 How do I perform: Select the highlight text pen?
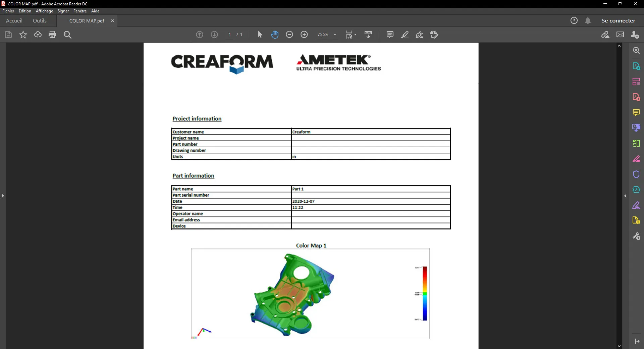405,35
